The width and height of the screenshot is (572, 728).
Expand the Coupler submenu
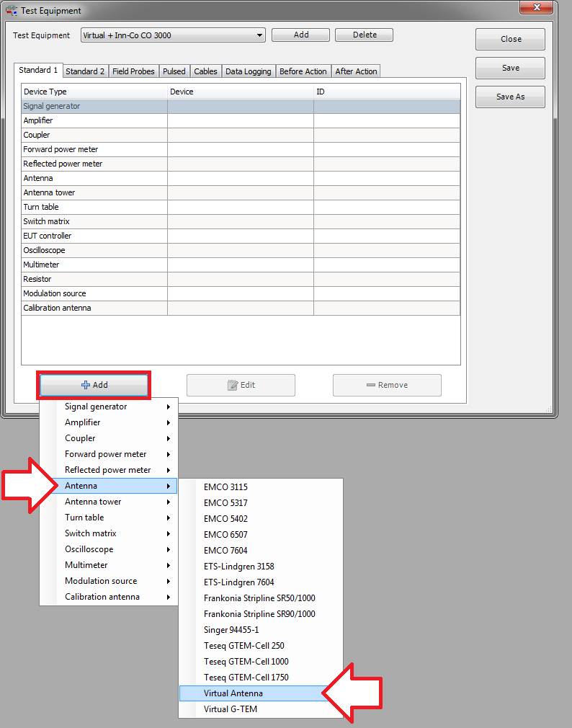tap(109, 438)
